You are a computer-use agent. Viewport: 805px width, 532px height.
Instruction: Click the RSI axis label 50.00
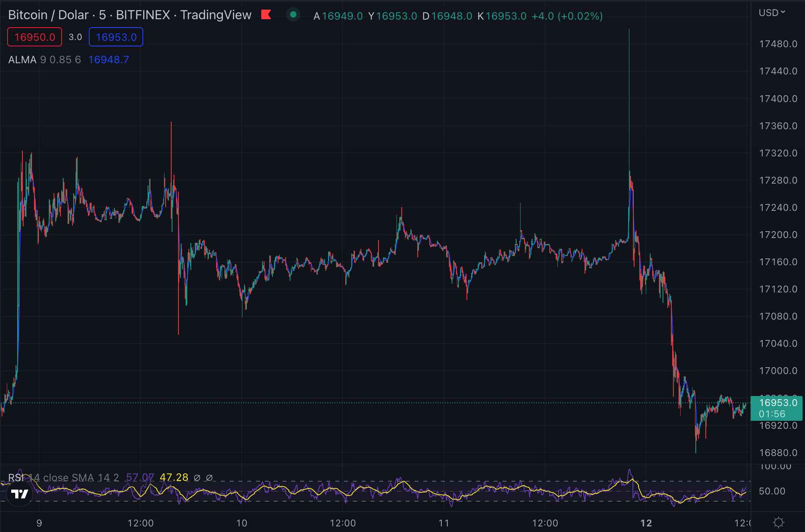tap(772, 491)
